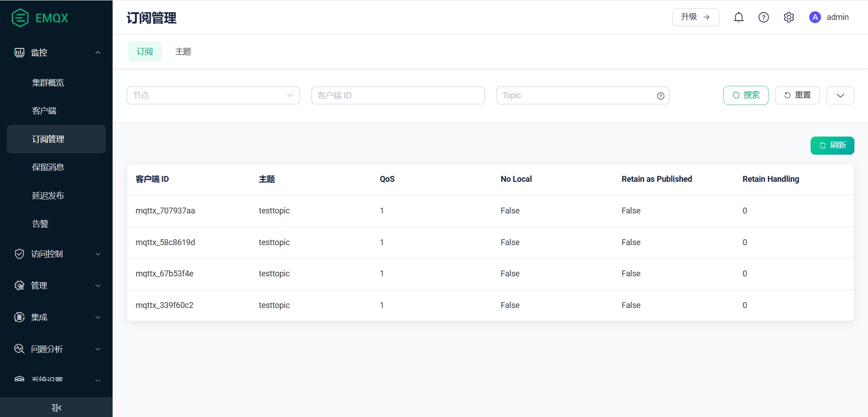Open the help question mark icon
Screen dimensions: 868x417
[x=764, y=17]
